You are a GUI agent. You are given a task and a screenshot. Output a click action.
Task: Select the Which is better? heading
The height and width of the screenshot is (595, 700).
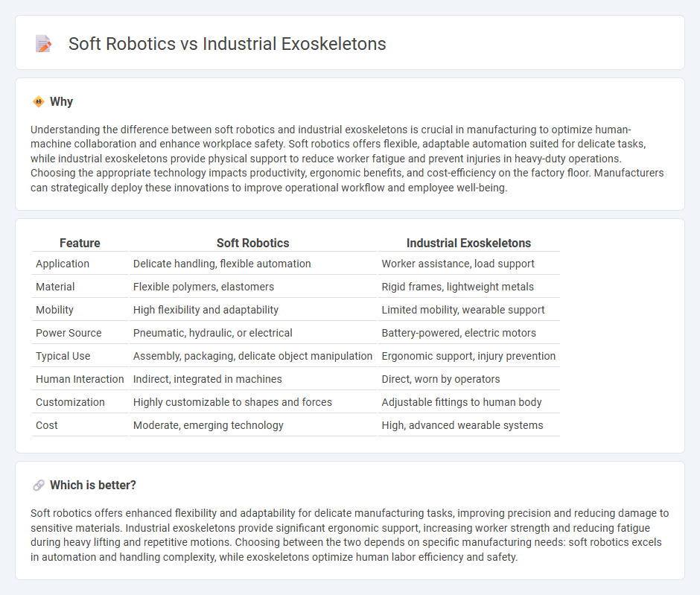[x=93, y=486]
